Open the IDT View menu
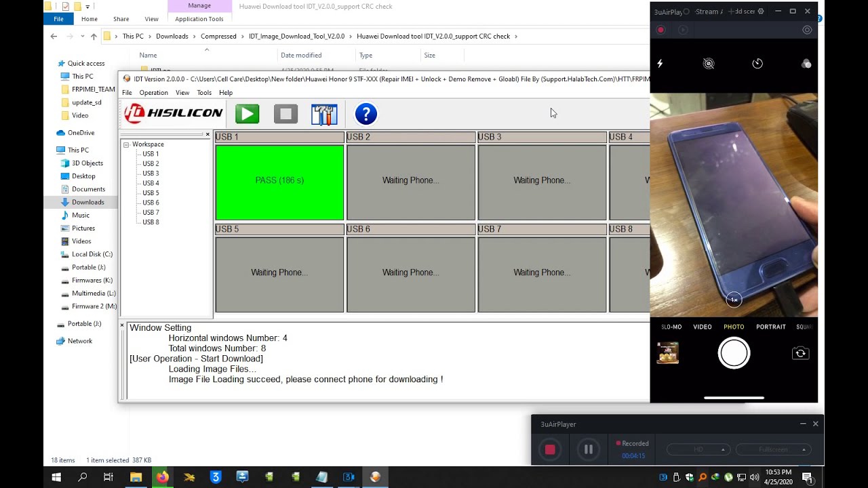 pyautogui.click(x=182, y=93)
